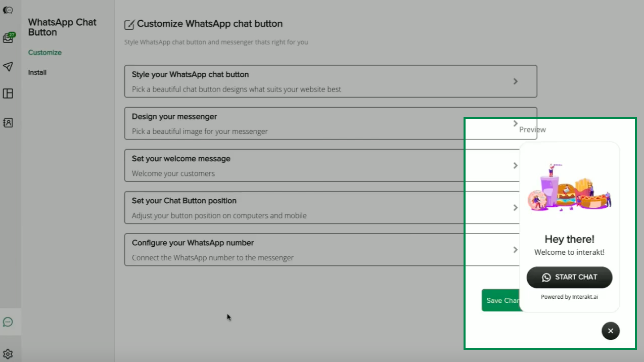Click the food illustration in the preview

(x=569, y=188)
